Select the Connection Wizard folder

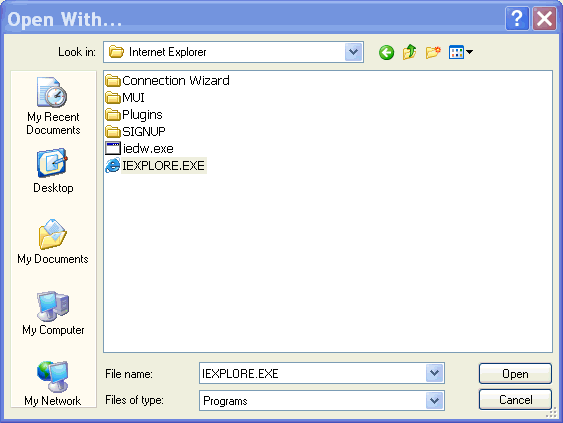[167, 80]
